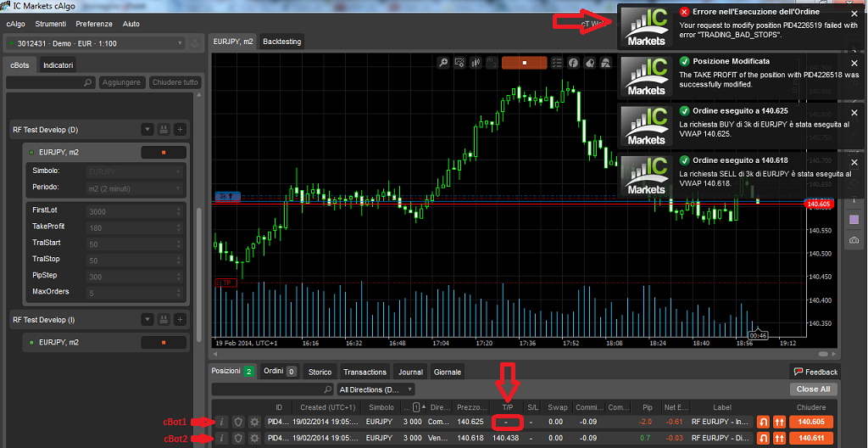Reverse the 140.625 position with U-turn icon
Screen dimensions: 868x448
764,422
